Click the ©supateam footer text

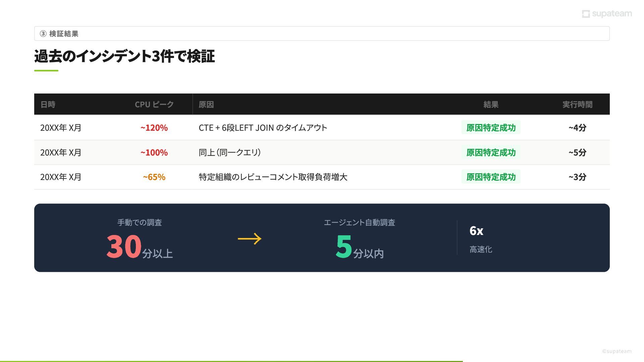[616, 351]
